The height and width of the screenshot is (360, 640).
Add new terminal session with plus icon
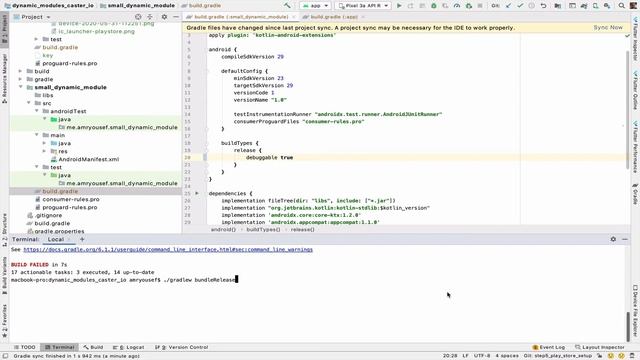coord(82,239)
